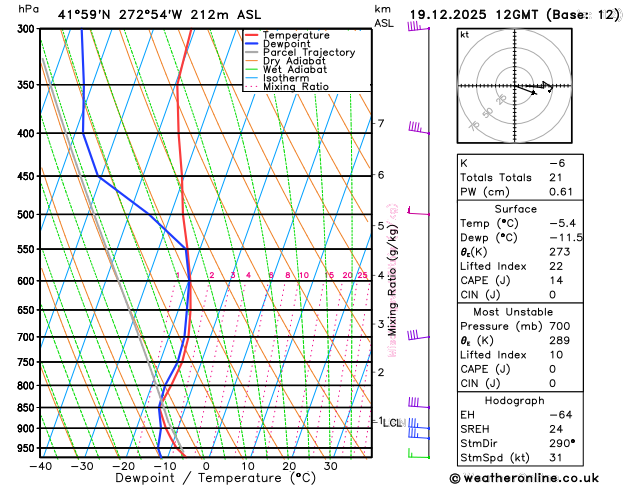Click the 5 km altitude label
Screen dimensions: 629x486
click(x=381, y=226)
